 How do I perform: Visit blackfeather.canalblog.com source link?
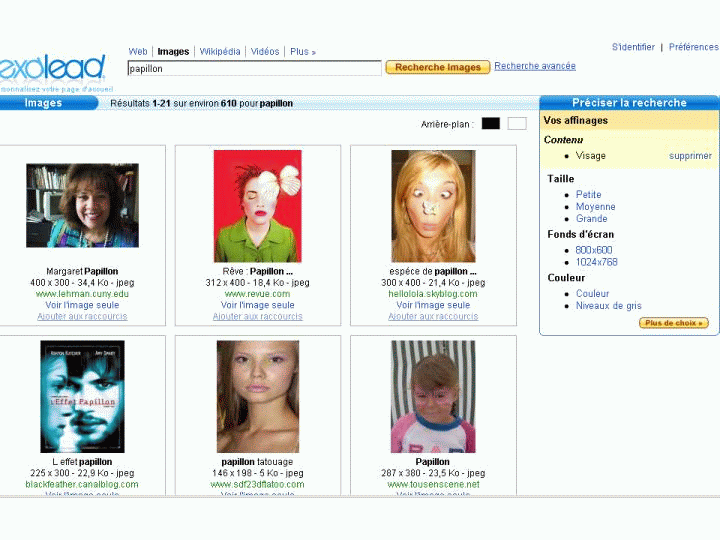[x=82, y=484]
